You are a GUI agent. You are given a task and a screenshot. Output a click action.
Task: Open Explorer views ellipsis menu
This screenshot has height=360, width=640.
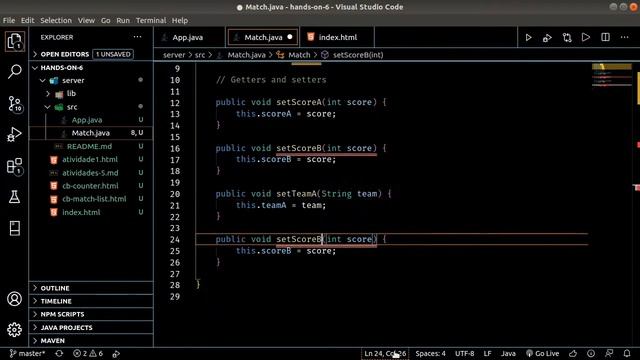click(x=137, y=37)
